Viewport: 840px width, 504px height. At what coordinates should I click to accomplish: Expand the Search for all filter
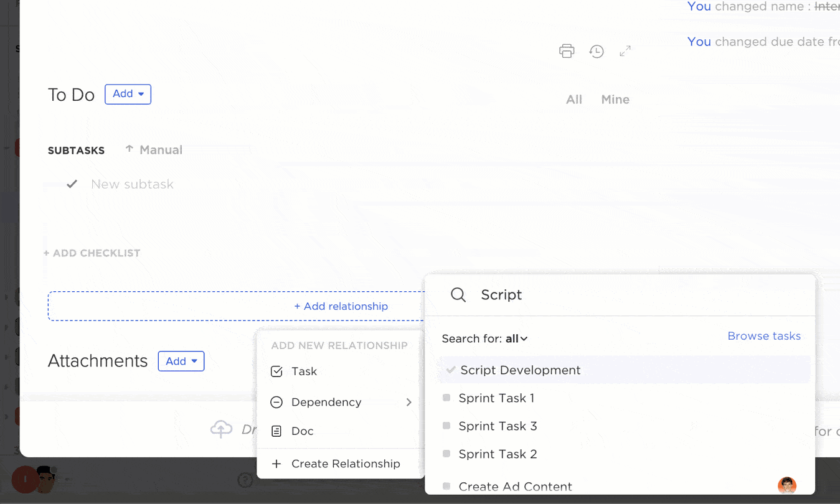(x=516, y=339)
